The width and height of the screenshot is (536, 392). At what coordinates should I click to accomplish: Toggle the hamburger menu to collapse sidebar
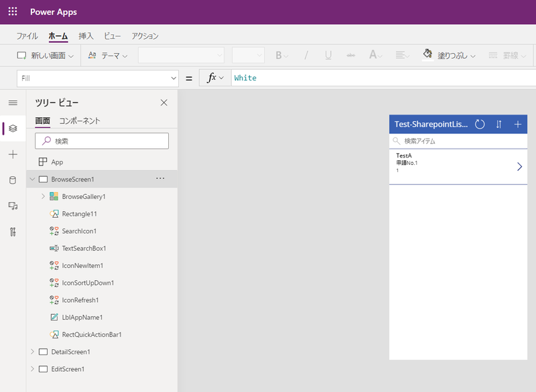[x=13, y=103]
